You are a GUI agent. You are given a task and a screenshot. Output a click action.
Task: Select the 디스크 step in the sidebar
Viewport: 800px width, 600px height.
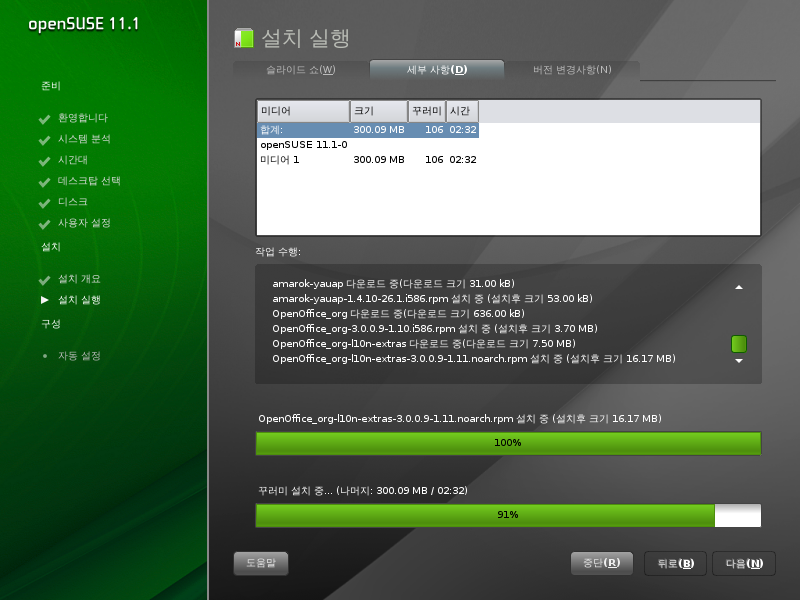click(72, 202)
